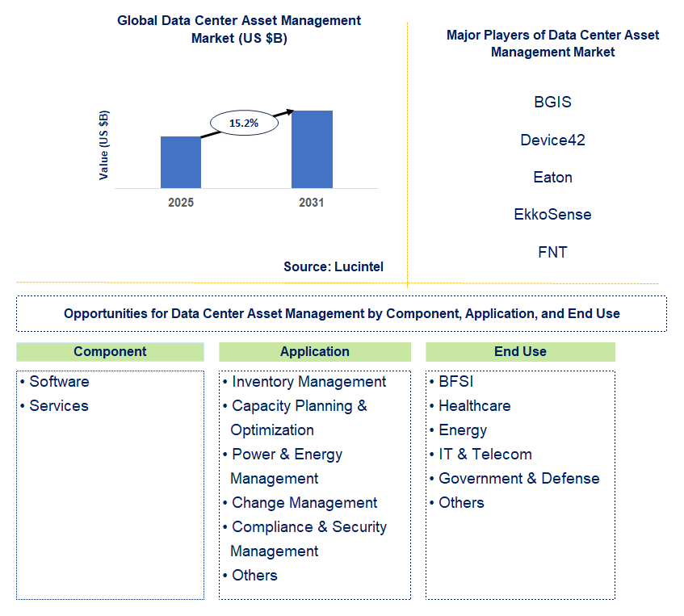Select the 2031 axis label
Viewport: 684px width, 616px height.
tap(312, 203)
